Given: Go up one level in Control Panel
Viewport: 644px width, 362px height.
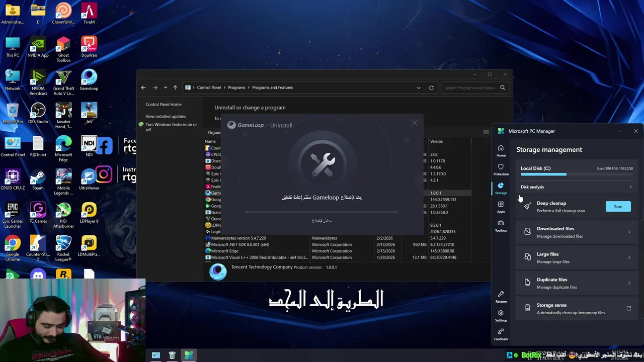Looking at the screenshot, I should [x=175, y=87].
